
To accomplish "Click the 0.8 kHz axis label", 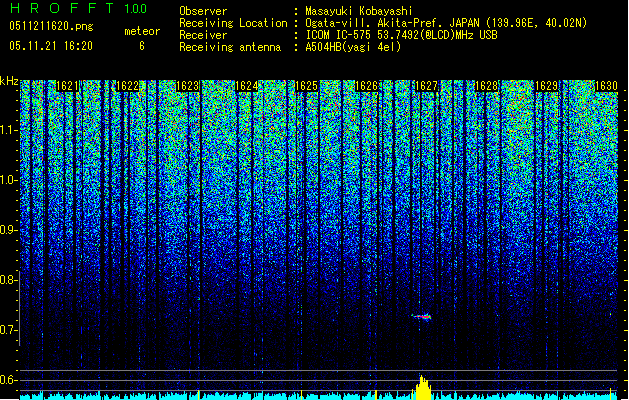I will click(x=8, y=280).
